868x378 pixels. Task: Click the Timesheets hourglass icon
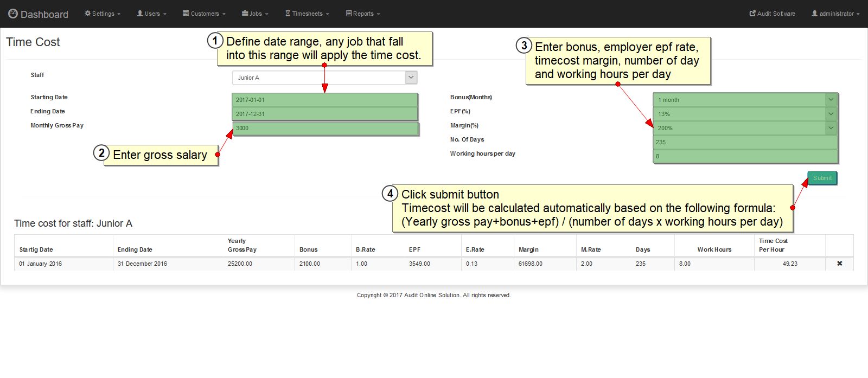288,14
